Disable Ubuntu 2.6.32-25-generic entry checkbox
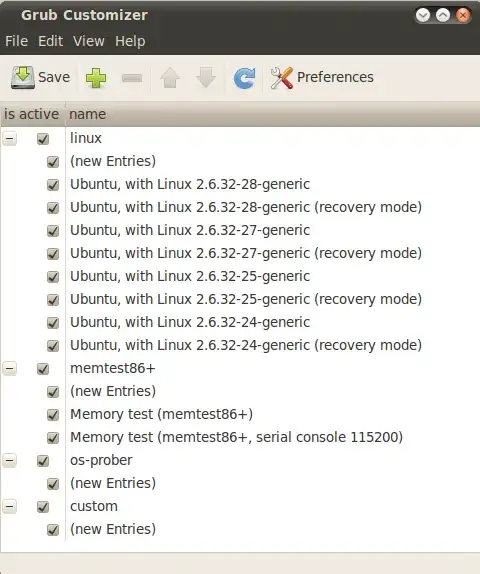This screenshot has width=480, height=574. [x=53, y=277]
